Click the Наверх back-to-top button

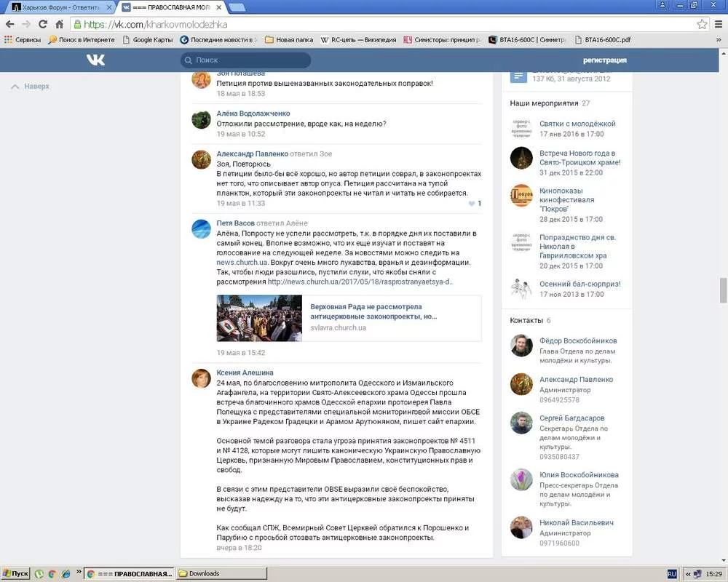tap(30, 87)
